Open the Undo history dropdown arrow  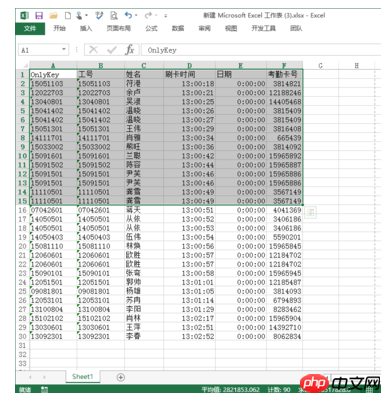coord(136,16)
